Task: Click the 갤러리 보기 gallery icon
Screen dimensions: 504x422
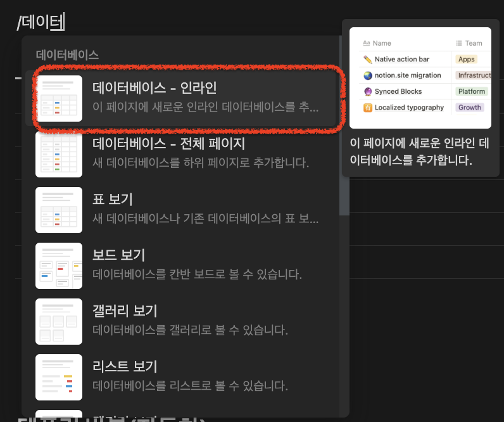Action: pyautogui.click(x=59, y=321)
